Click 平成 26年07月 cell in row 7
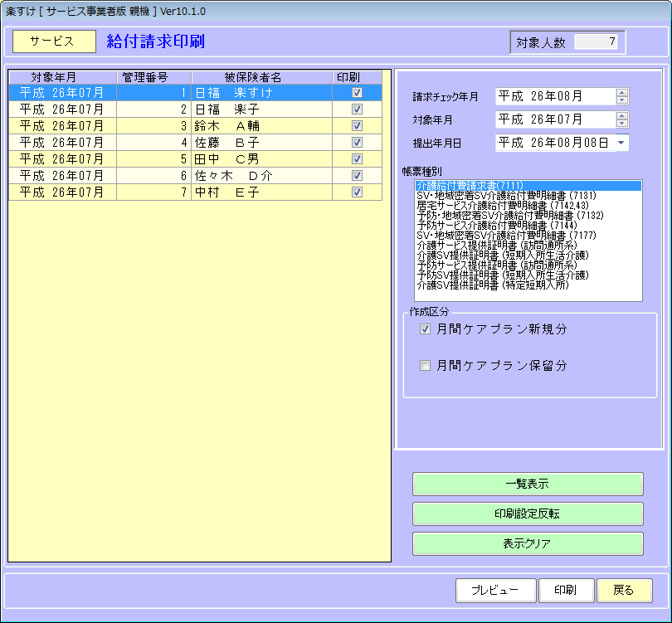Viewport: 672px width, 623px height. (62, 192)
